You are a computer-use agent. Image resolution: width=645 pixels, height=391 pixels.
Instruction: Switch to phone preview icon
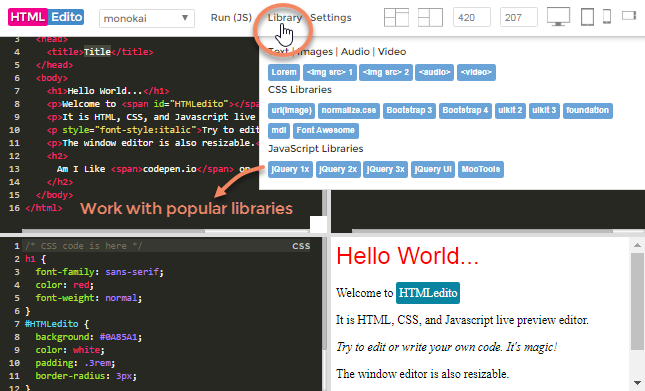[x=607, y=17]
